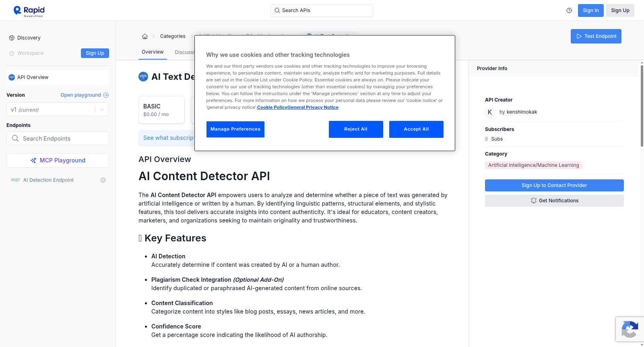The width and height of the screenshot is (644, 347).
Task: Expand the version dropdown chevron
Action: [x=102, y=110]
